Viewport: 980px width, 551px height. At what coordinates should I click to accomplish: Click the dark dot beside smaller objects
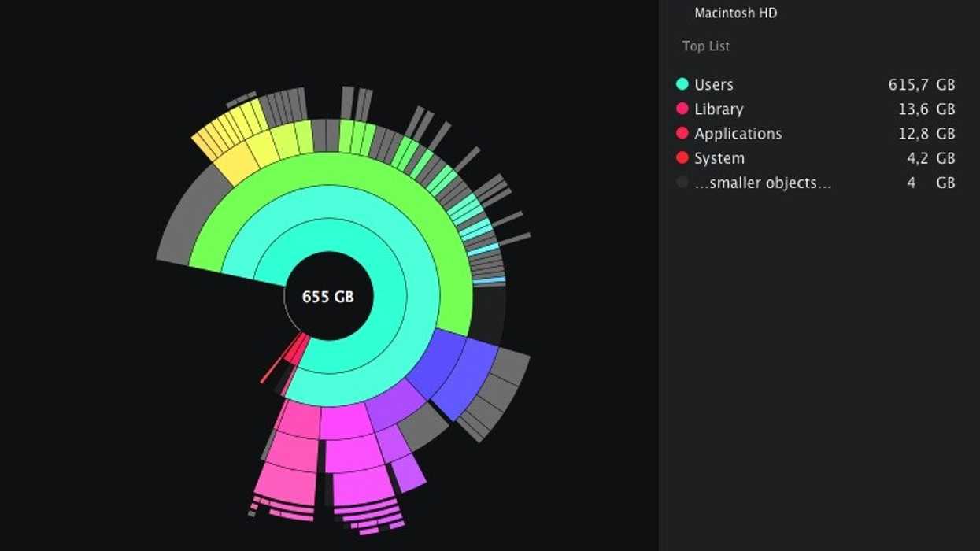point(682,183)
